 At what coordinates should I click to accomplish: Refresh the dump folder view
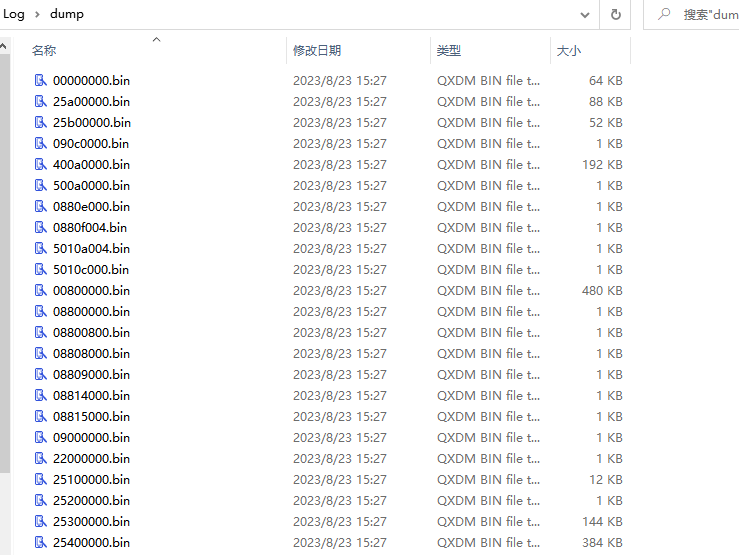[x=616, y=15]
